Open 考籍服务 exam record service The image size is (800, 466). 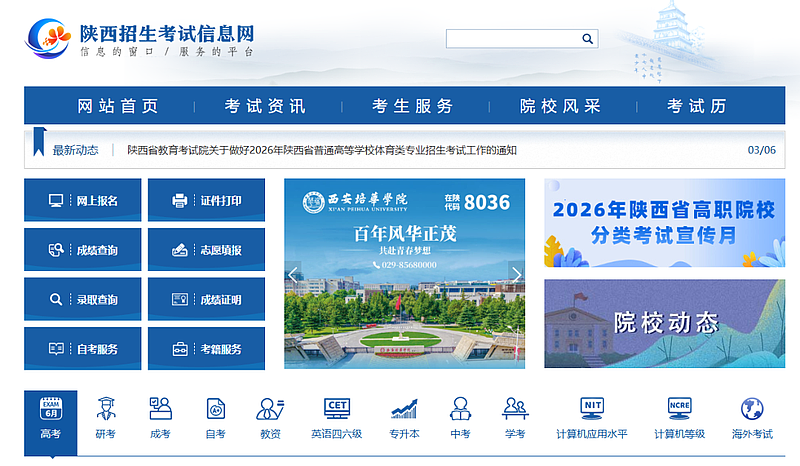[207, 349]
